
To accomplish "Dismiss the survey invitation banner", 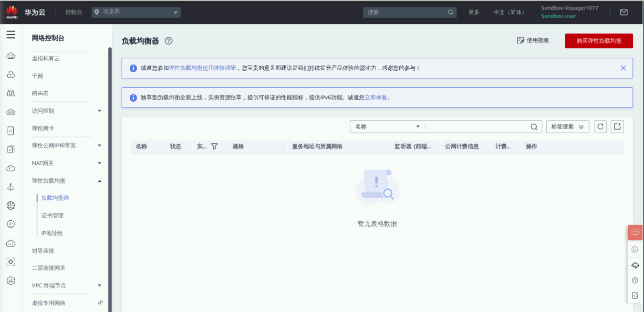I will click(x=623, y=68).
